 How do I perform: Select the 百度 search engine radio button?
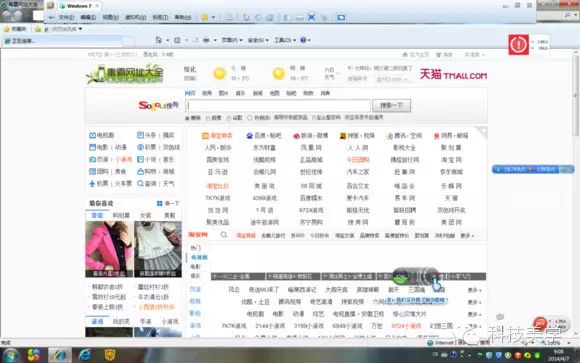[208, 118]
